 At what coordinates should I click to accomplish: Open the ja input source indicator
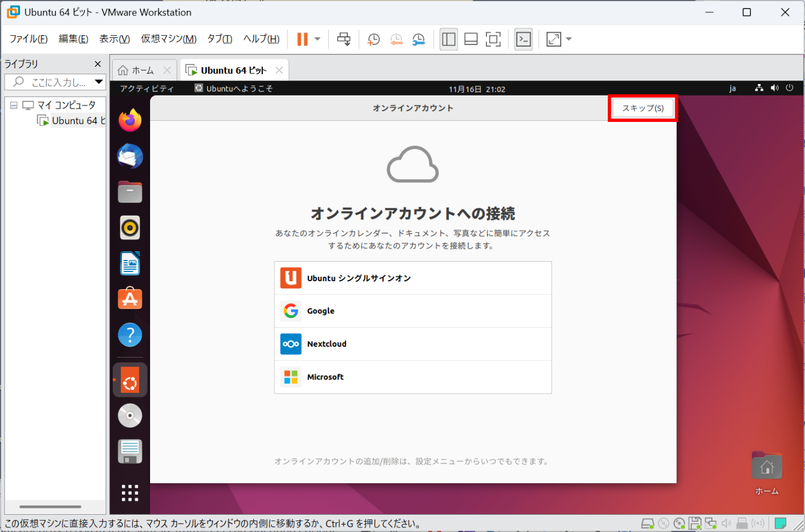(733, 89)
